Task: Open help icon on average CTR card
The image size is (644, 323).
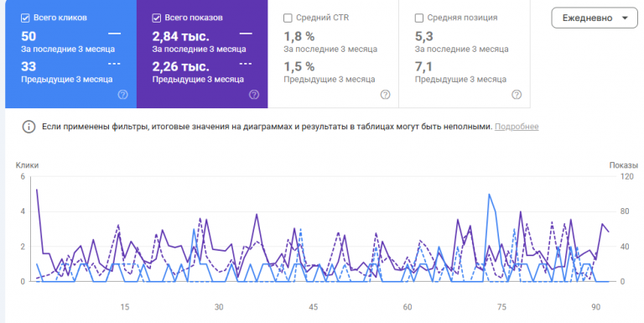Action: 385,95
